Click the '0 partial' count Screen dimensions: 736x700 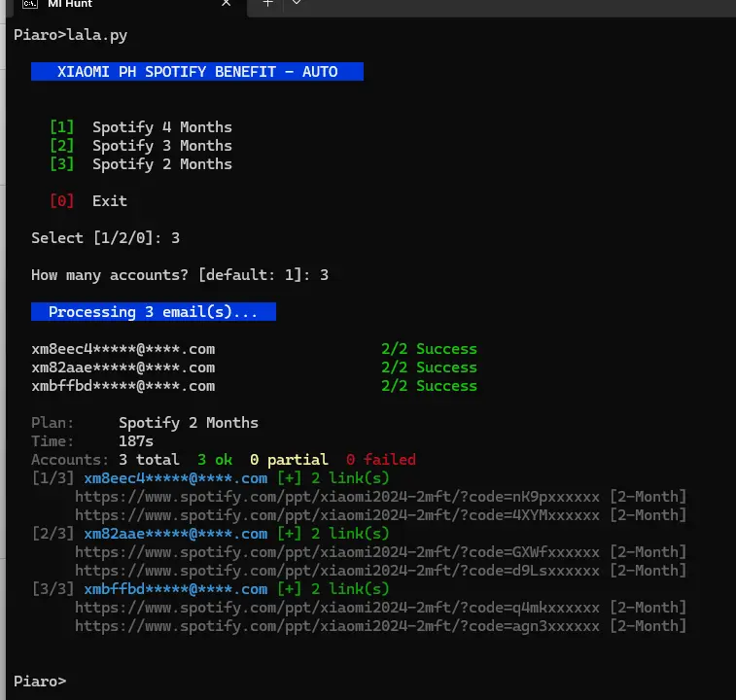click(289, 460)
